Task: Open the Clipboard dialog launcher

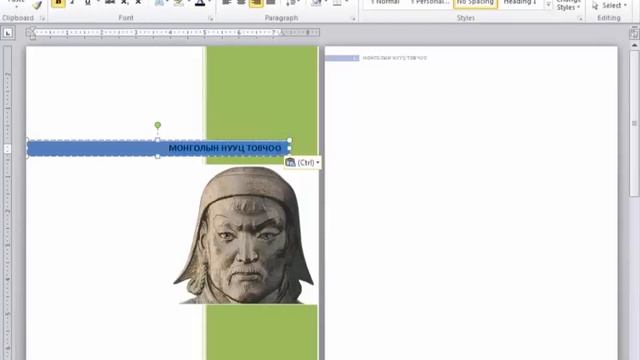Action: tap(42, 18)
